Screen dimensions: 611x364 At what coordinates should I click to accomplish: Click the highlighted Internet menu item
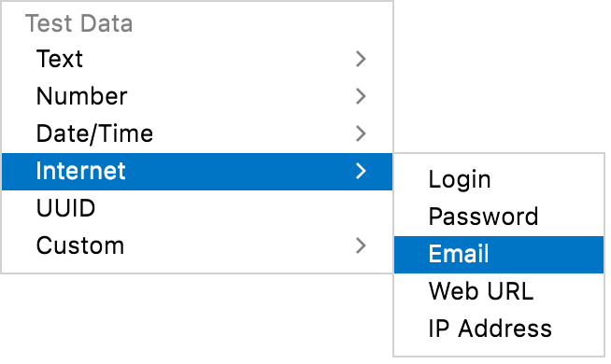click(197, 172)
